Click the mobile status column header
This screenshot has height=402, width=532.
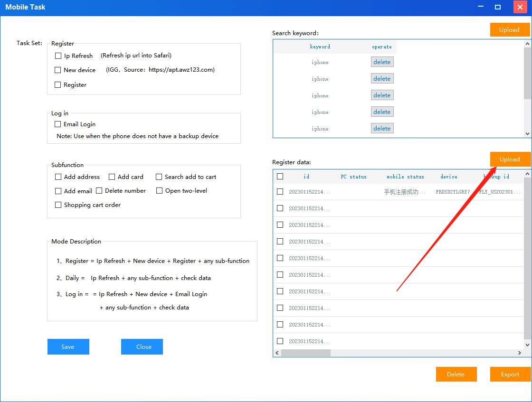405,177
